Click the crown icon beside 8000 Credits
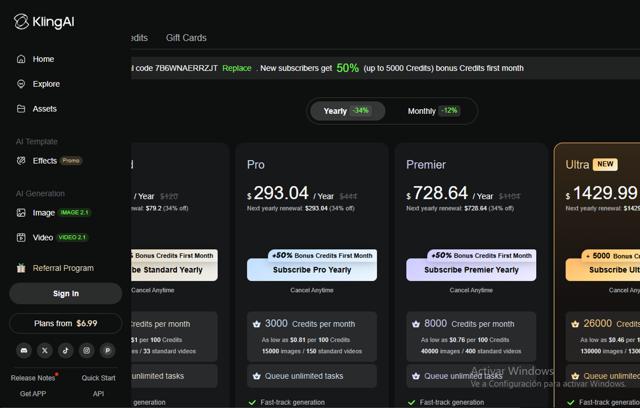Image resolution: width=640 pixels, height=408 pixels. click(416, 324)
